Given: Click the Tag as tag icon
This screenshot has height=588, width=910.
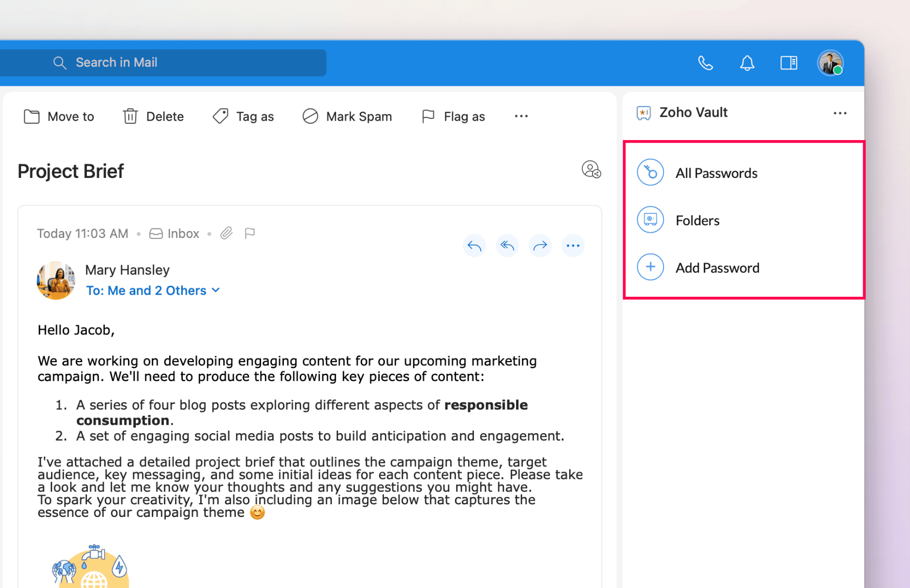Looking at the screenshot, I should [220, 116].
